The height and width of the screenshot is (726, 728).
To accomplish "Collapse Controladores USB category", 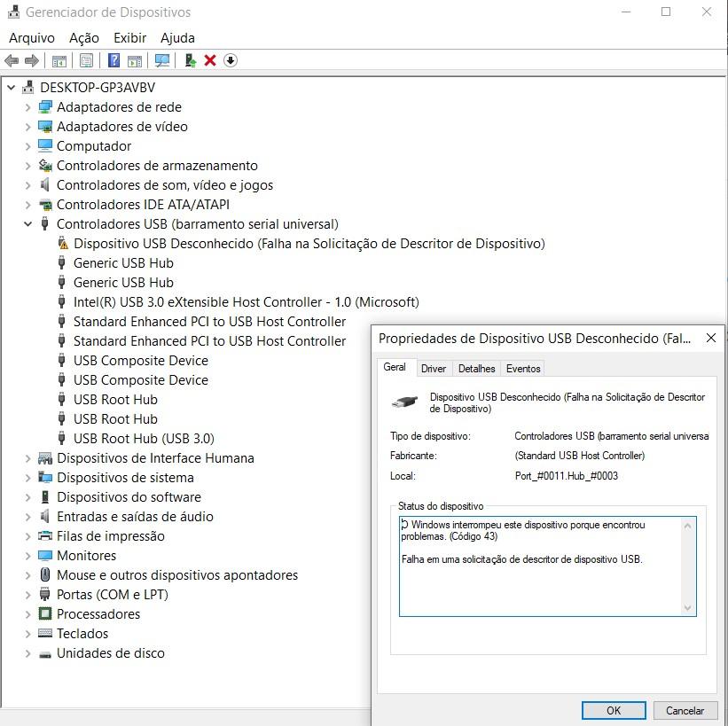I will pos(27,224).
